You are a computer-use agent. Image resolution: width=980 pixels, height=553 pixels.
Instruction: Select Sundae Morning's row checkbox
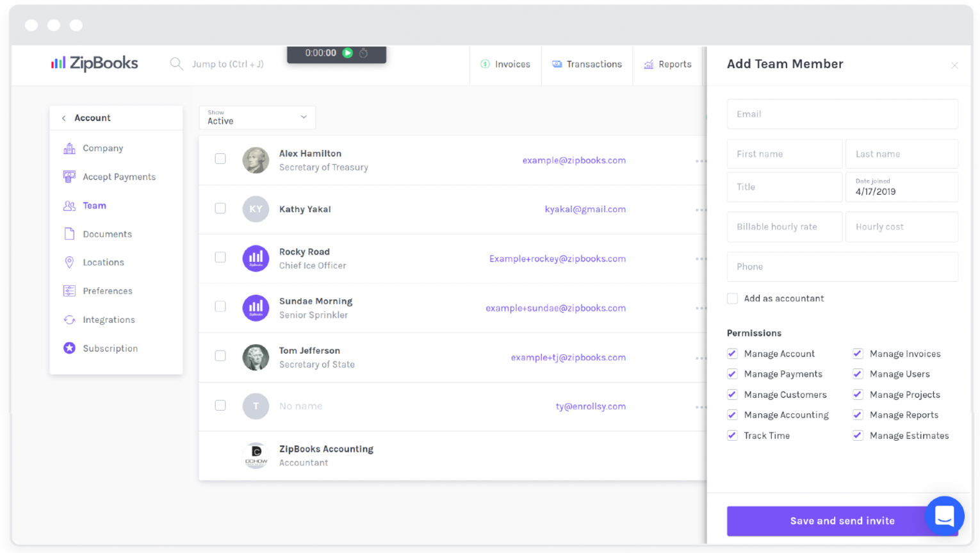click(x=220, y=306)
